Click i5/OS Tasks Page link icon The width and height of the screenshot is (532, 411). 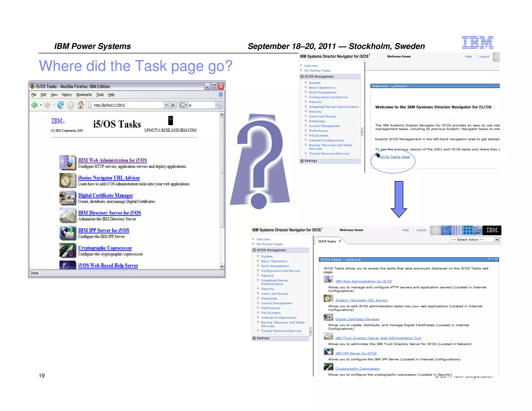pos(377,155)
